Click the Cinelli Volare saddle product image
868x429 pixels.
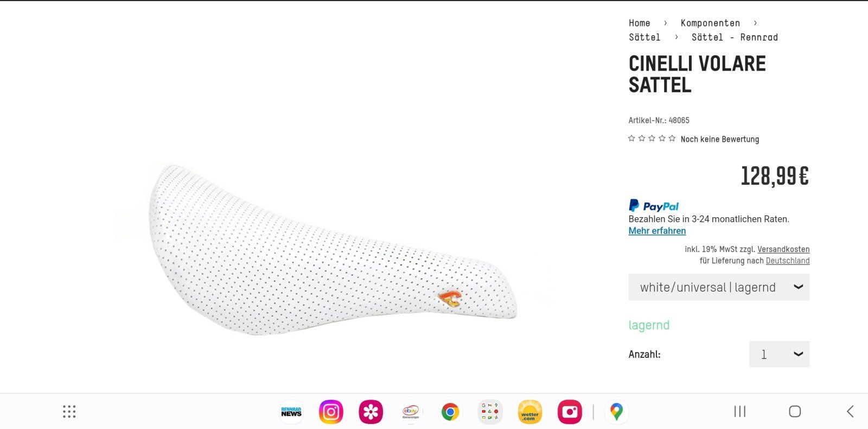click(x=331, y=250)
